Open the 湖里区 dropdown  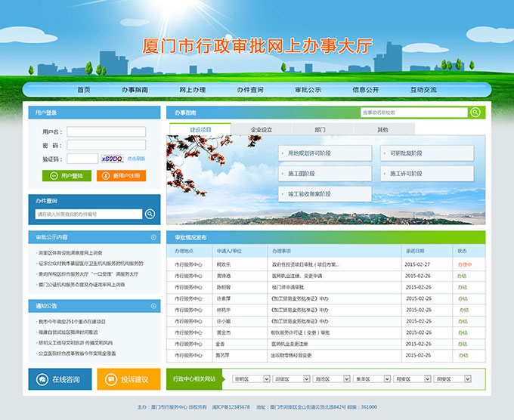coord(291,378)
